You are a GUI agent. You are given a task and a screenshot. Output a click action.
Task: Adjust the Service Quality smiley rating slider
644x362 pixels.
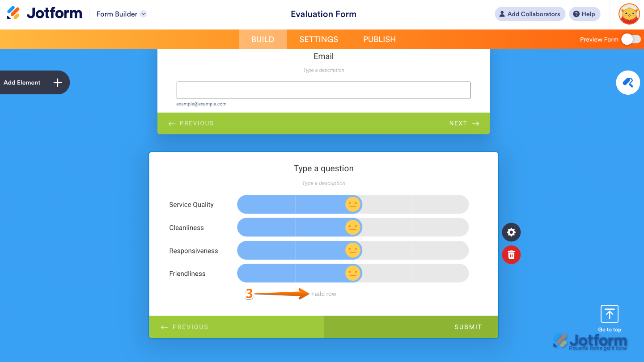click(x=352, y=204)
